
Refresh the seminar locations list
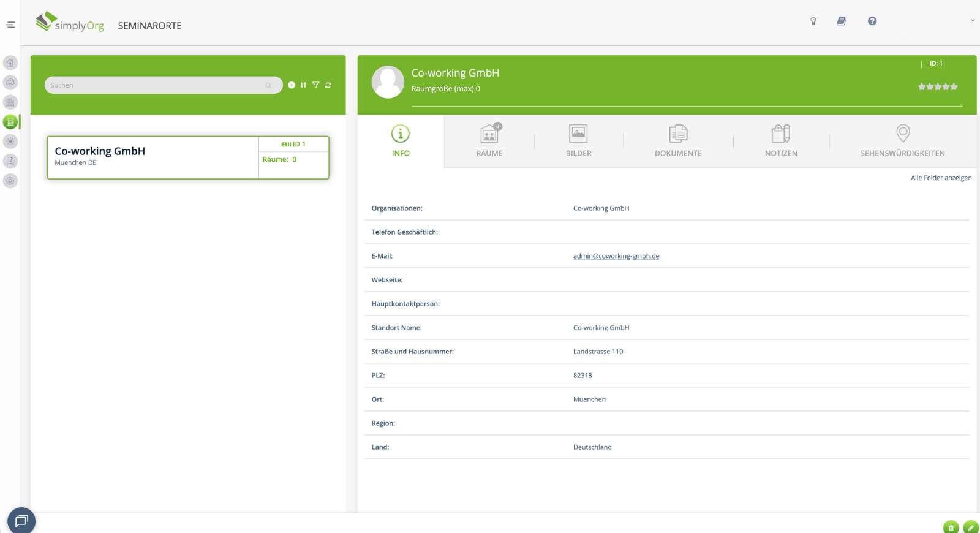pos(328,85)
